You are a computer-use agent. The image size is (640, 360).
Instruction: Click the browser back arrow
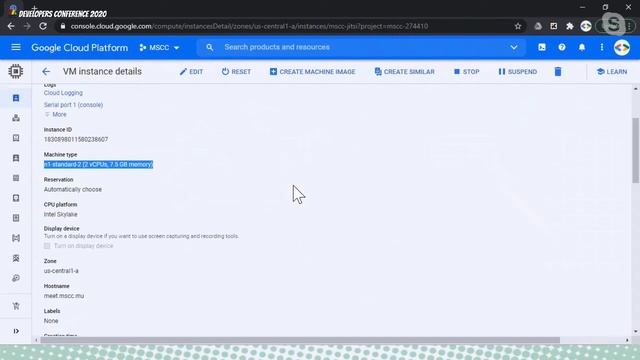point(11,26)
